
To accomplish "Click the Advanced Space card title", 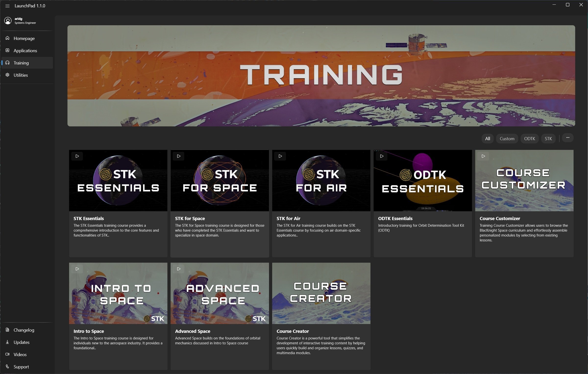I will 193,331.
